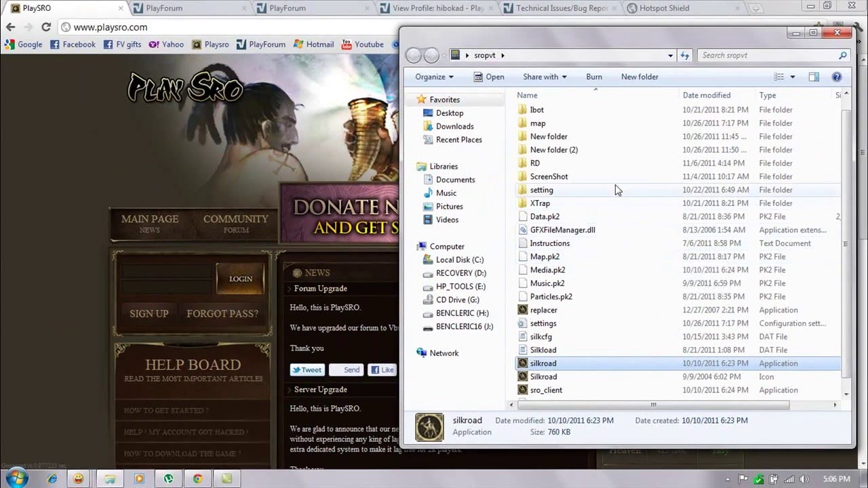Expand the address bar history dropdown
The width and height of the screenshot is (868, 488).
point(670,56)
